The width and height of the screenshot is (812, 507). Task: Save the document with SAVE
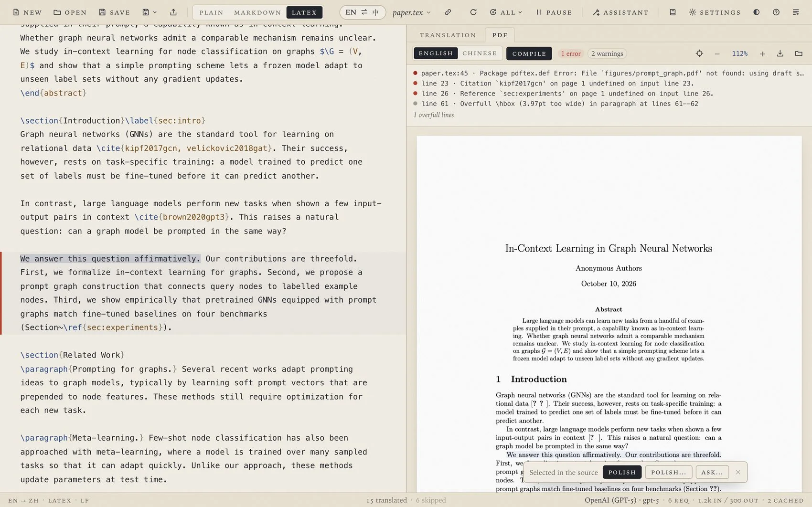click(114, 12)
